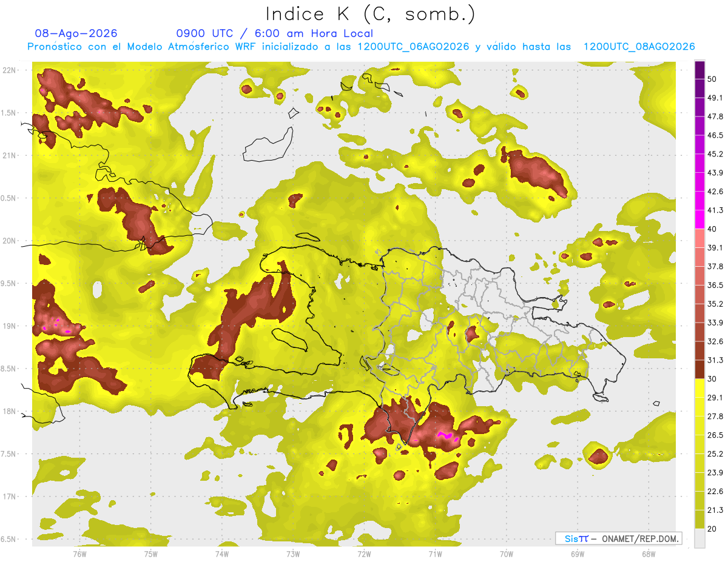Image resolution: width=728 pixels, height=562 pixels.
Task: Select the date label "08-Ago-2026"
Action: point(76,33)
